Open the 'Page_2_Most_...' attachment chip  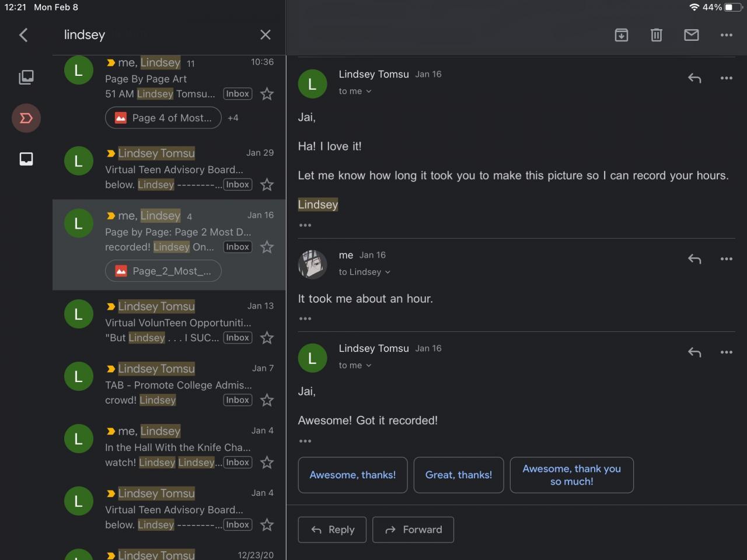point(163,271)
